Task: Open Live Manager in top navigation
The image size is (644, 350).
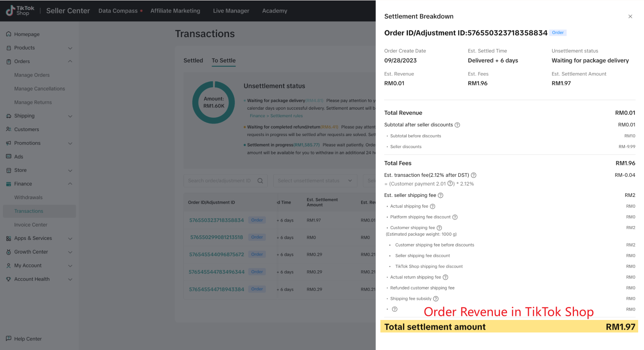Action: tap(231, 11)
